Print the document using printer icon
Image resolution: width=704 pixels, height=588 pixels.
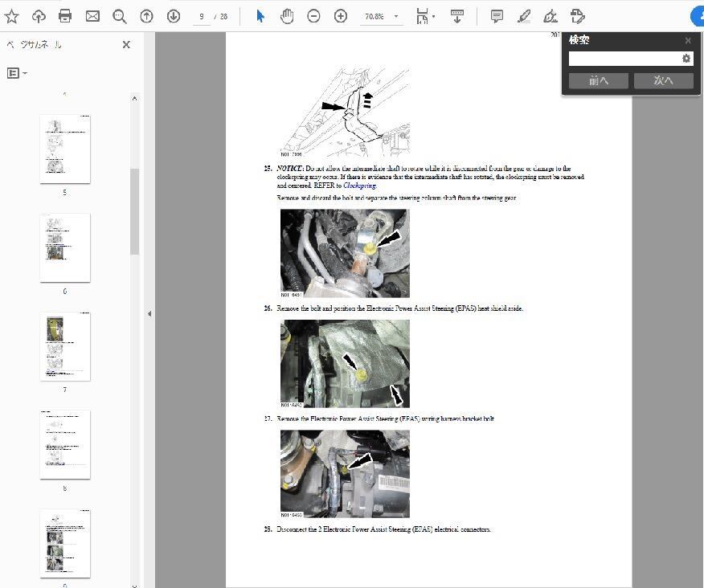[x=65, y=17]
